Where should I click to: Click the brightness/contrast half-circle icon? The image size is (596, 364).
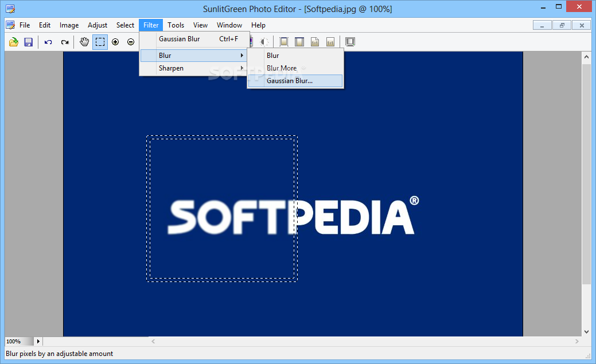264,42
